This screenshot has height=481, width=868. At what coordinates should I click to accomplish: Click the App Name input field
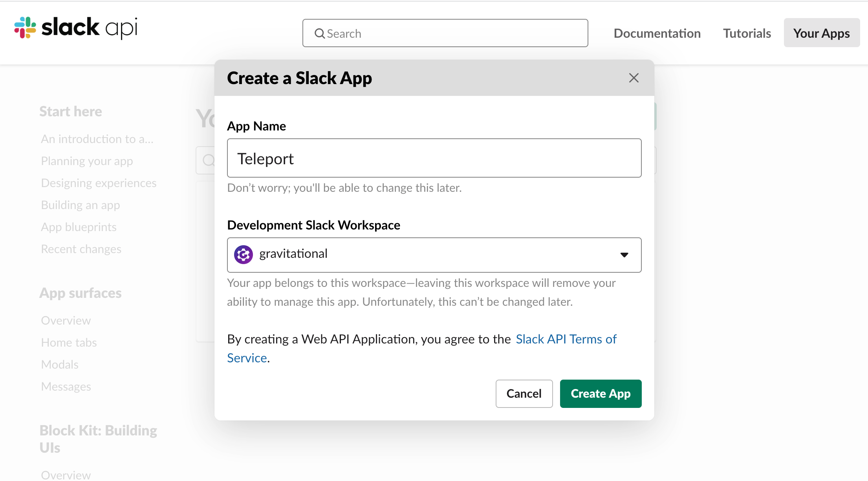[434, 158]
